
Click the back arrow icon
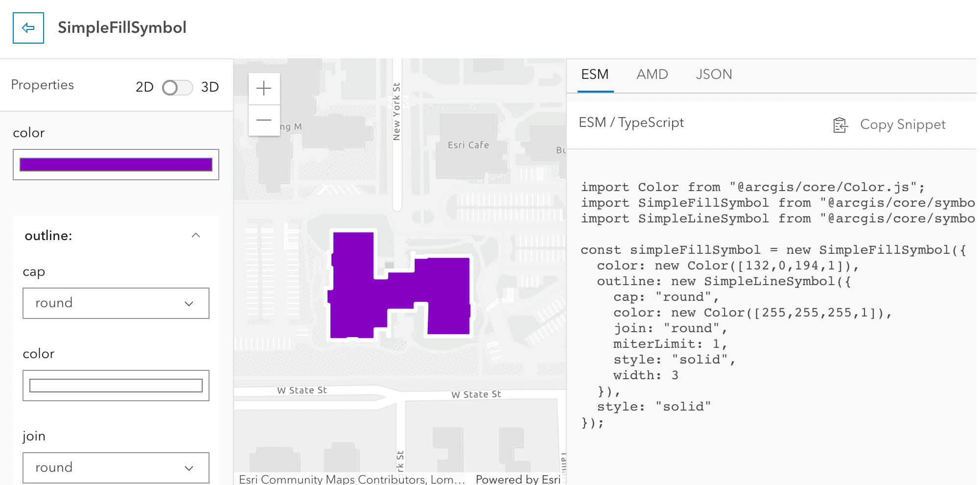[x=28, y=28]
